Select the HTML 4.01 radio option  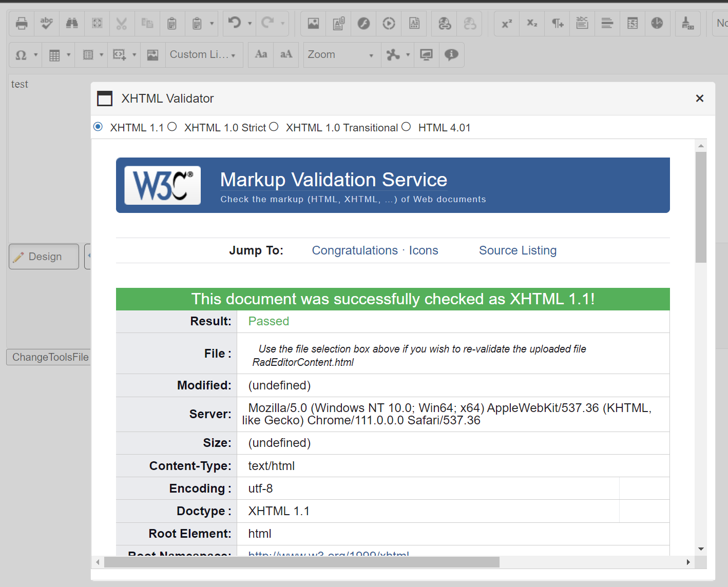pyautogui.click(x=406, y=127)
